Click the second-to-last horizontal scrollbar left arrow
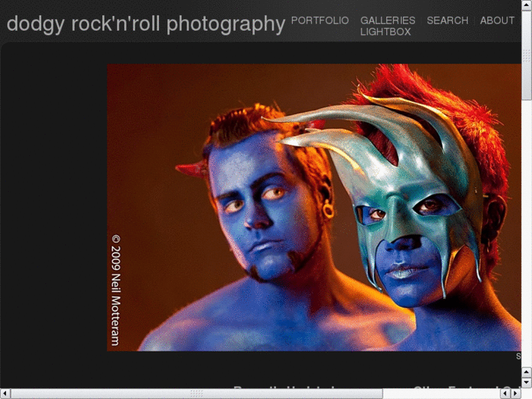The image size is (532, 399). pos(506,394)
